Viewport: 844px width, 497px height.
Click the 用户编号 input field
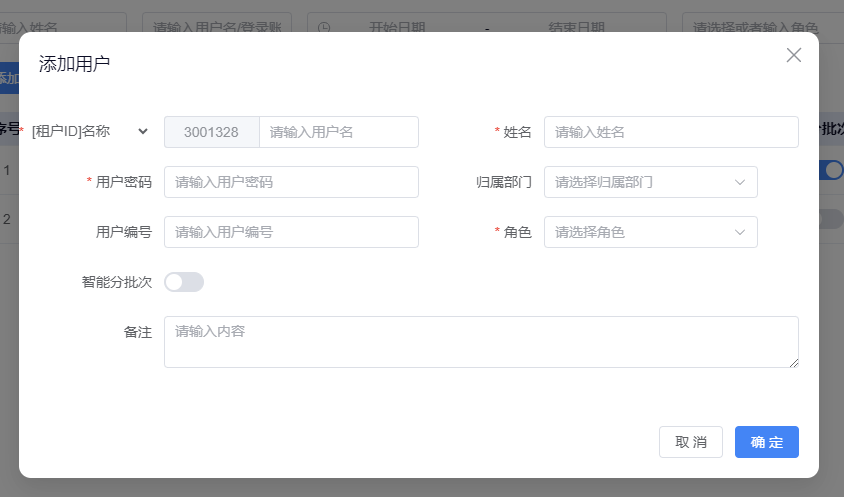coord(291,232)
